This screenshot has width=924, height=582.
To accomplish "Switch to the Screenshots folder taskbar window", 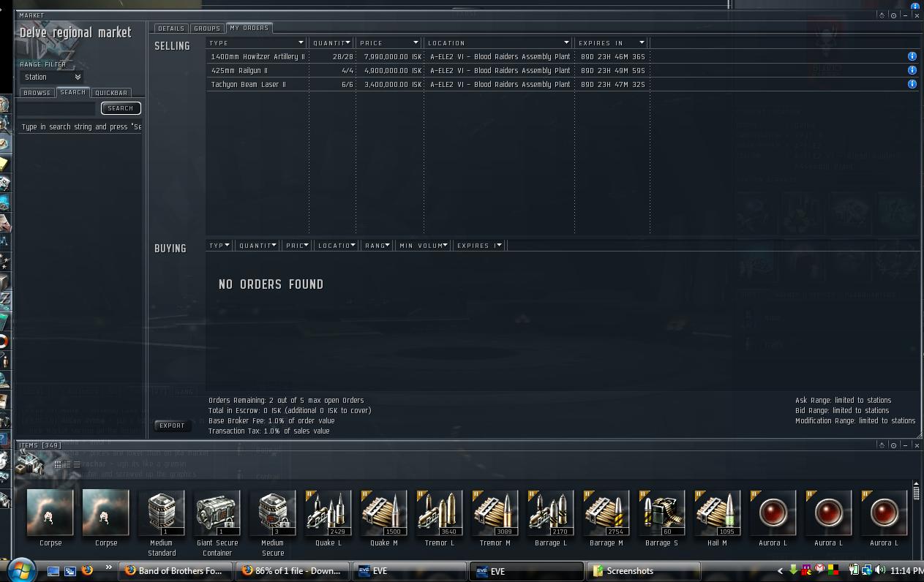I will pyautogui.click(x=644, y=571).
